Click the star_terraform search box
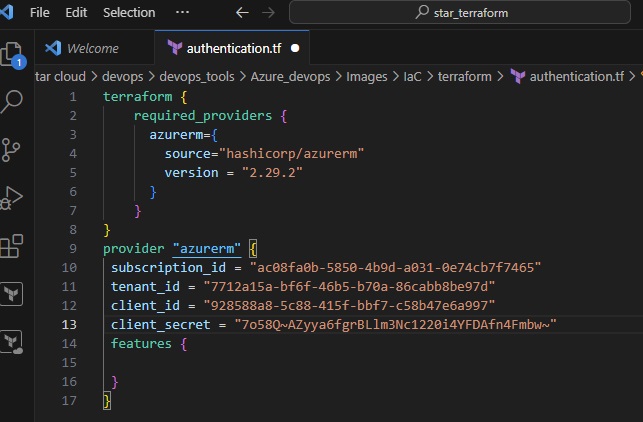Screen dimensions: 643x422 (460, 13)
